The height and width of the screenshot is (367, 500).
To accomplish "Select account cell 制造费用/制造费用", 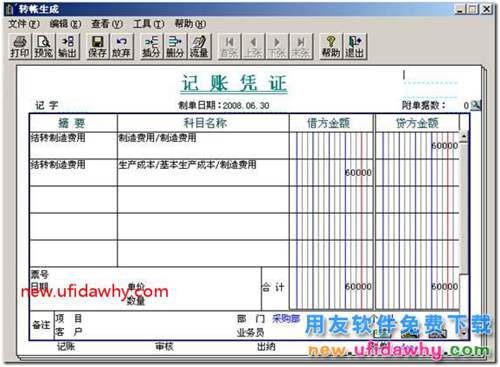I will point(203,146).
